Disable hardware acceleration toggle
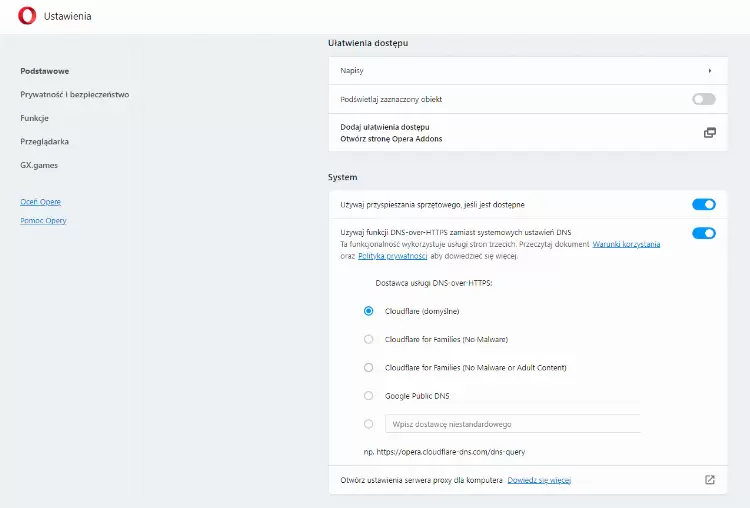This screenshot has width=750, height=508. (x=704, y=204)
